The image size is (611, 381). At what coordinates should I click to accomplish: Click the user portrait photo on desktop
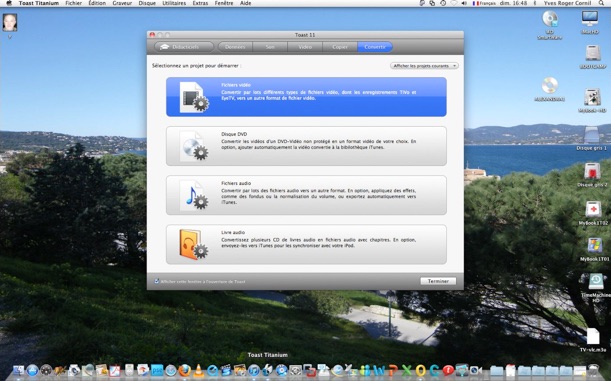(10, 23)
